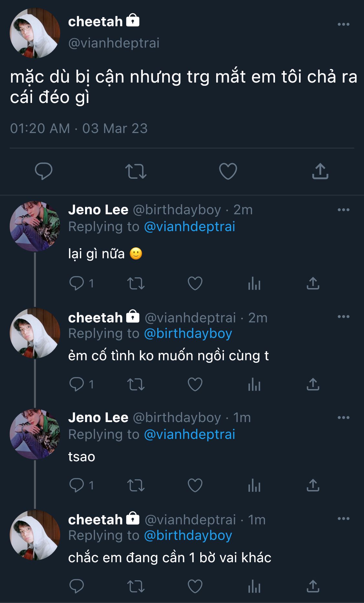Open more options on "lại gì nữa" reply
The width and height of the screenshot is (364, 603).
coord(343,210)
